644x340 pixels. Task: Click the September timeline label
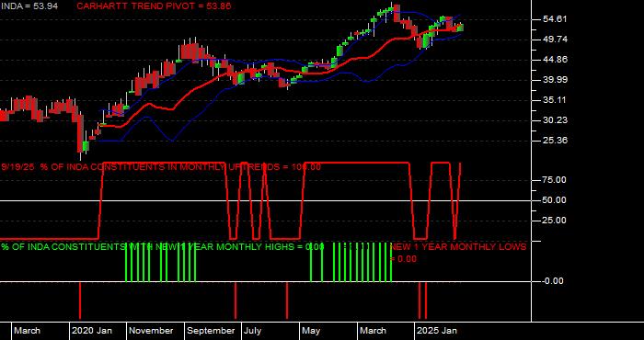pos(212,331)
